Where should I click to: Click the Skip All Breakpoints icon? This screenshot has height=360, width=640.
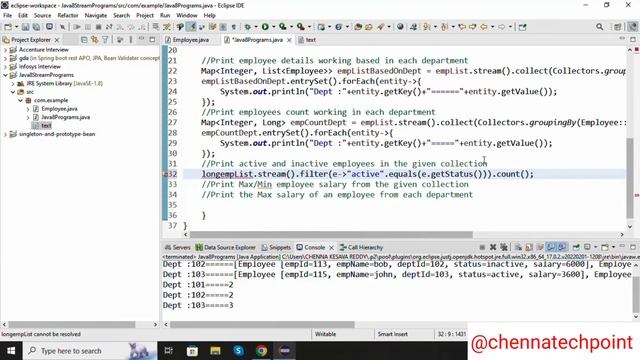[62, 27]
